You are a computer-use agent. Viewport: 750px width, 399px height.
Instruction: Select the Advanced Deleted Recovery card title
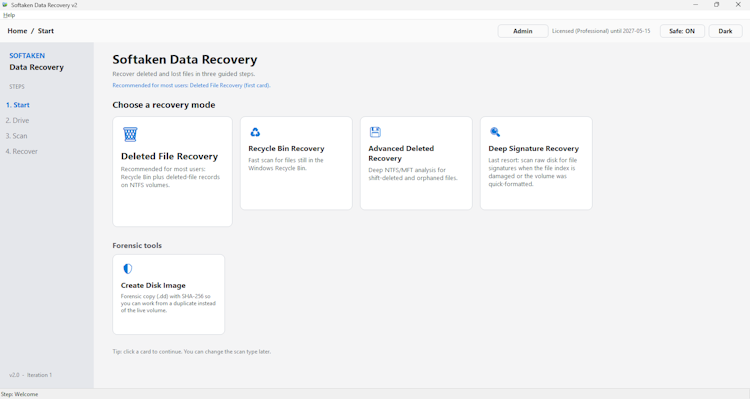point(401,154)
